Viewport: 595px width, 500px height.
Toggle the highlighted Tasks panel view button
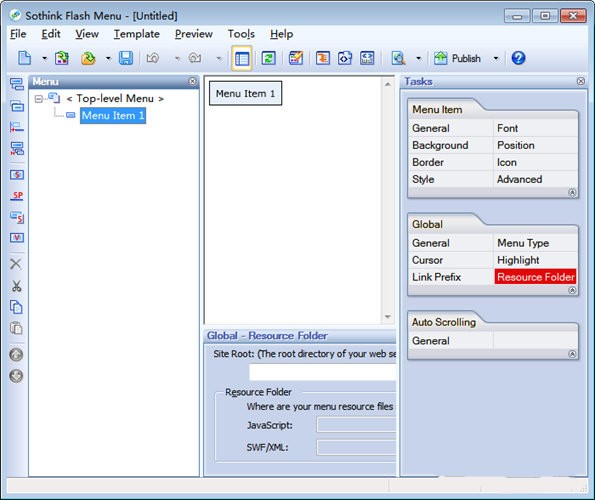pos(242,58)
